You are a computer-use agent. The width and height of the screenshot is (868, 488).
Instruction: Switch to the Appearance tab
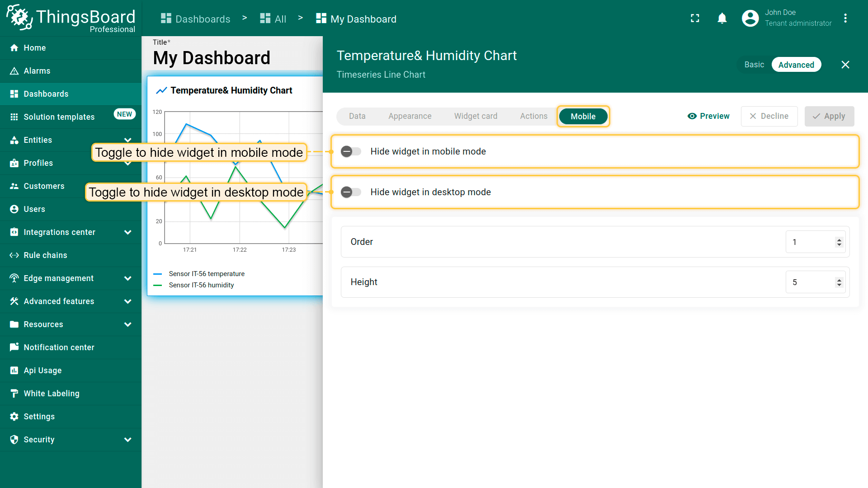tap(410, 116)
